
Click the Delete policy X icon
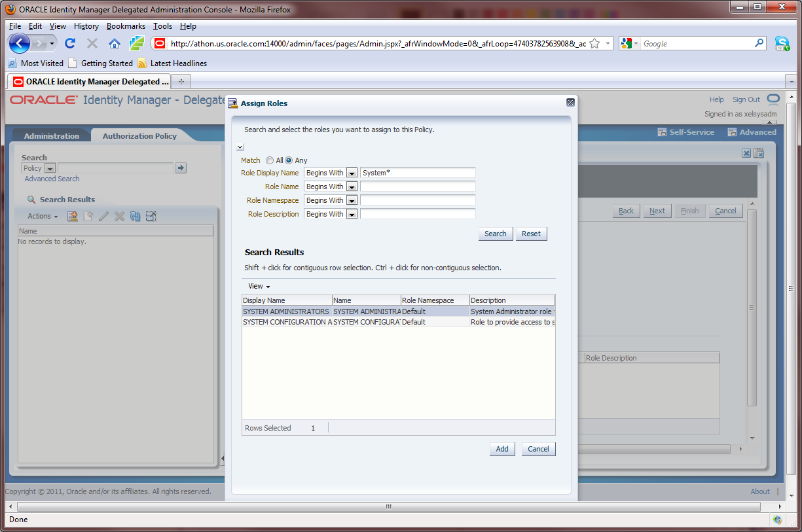[119, 216]
